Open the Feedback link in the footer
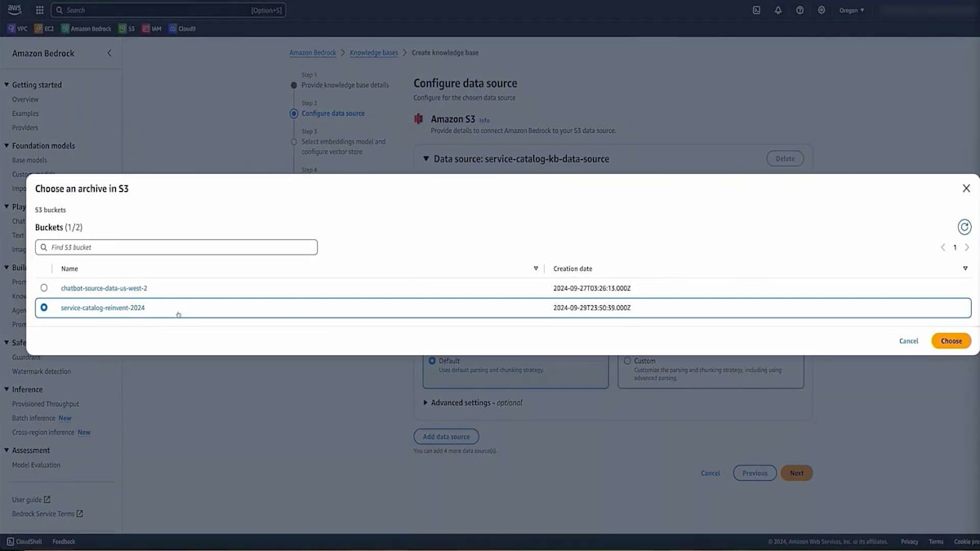Viewport: 980px width, 551px height. 64,542
